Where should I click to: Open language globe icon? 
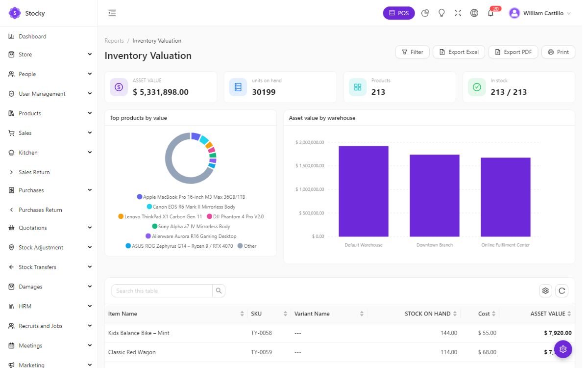pos(474,13)
